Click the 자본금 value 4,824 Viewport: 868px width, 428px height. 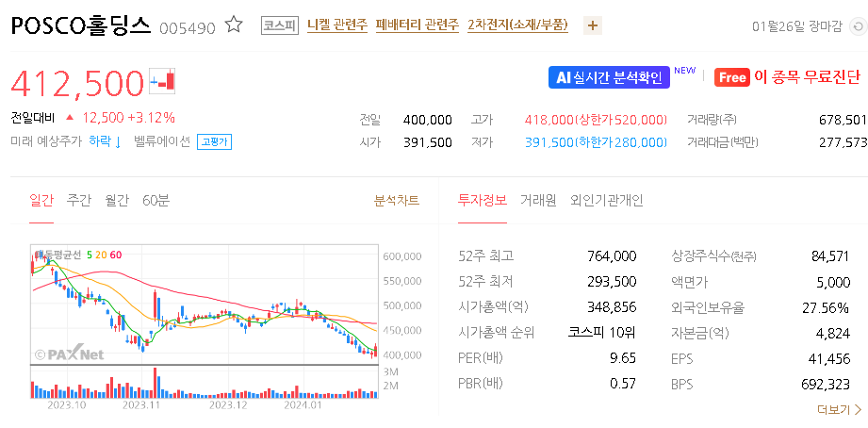[x=834, y=334]
